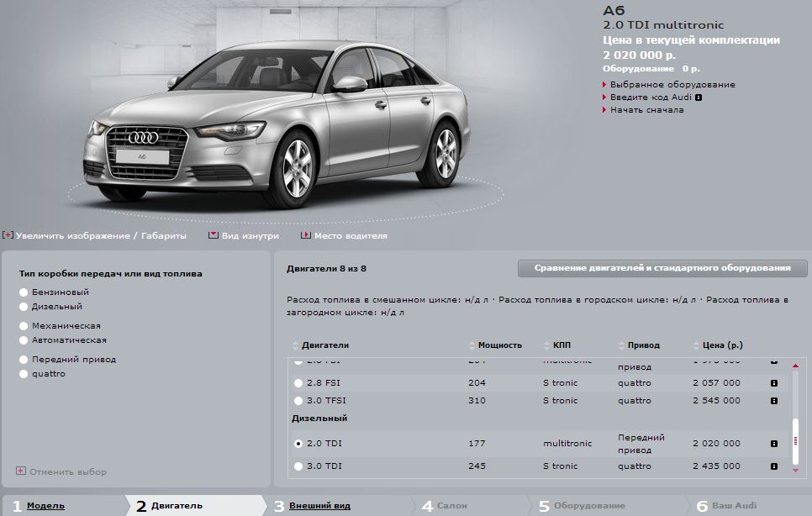The image size is (812, 516).
Task: Show info for 3.0 TFSI engine row
Action: (x=773, y=401)
